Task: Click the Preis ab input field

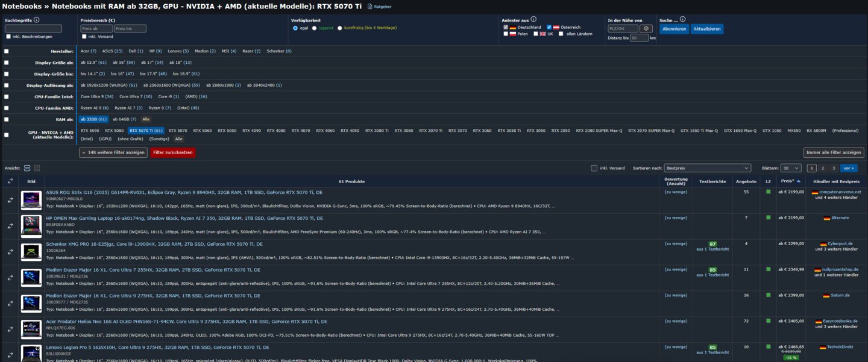Action: coord(96,28)
